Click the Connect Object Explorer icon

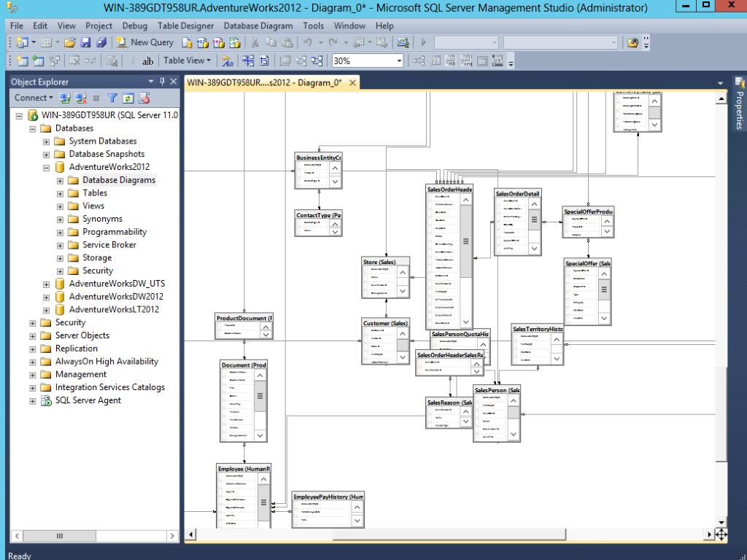[x=65, y=98]
